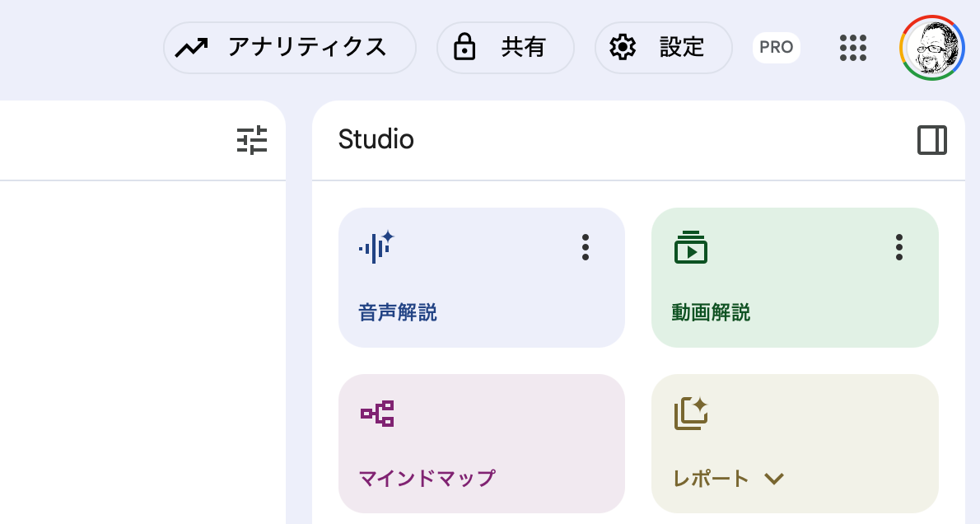Collapse the Studio side panel icon
The height and width of the screenshot is (524, 980).
(932, 140)
